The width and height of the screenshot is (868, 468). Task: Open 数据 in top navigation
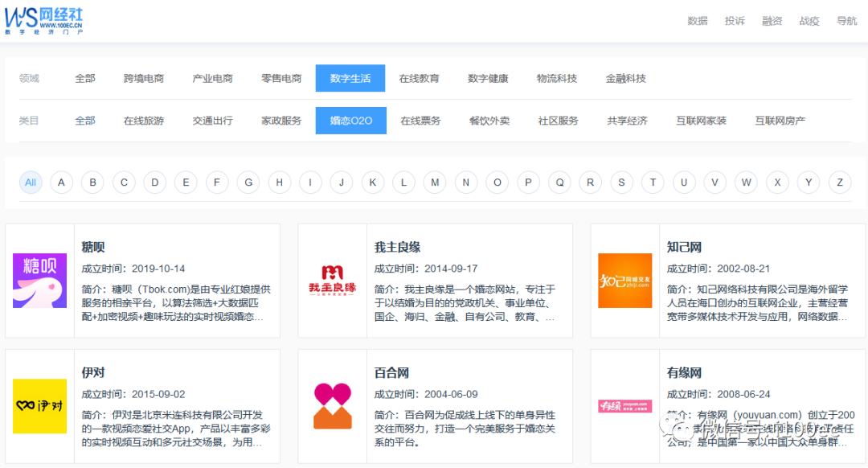click(697, 21)
